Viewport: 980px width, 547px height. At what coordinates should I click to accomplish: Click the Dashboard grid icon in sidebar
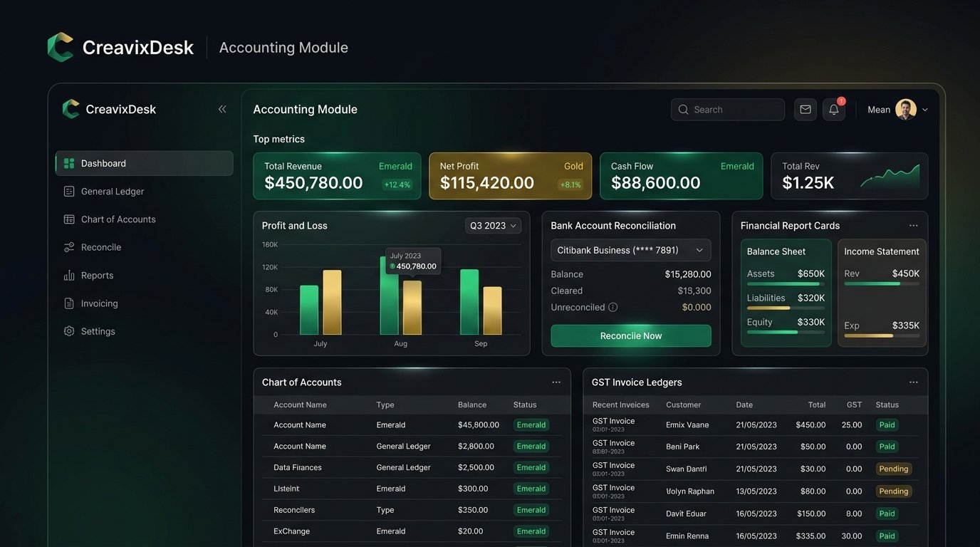69,163
